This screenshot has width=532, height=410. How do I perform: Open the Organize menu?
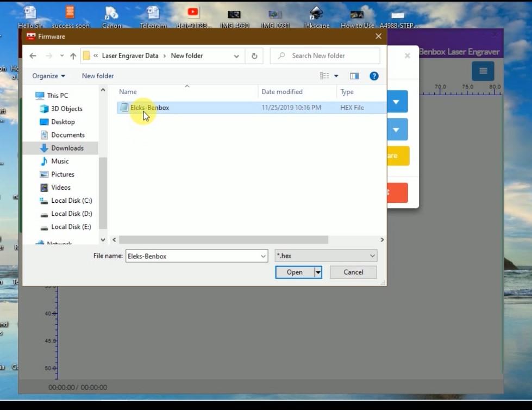48,76
